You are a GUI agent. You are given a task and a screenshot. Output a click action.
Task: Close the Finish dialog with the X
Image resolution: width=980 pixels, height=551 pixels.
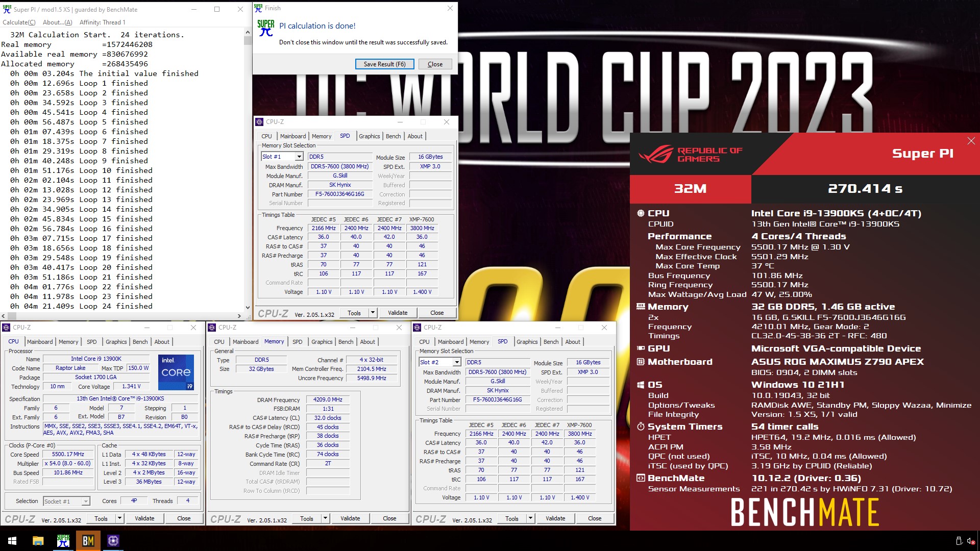(450, 8)
